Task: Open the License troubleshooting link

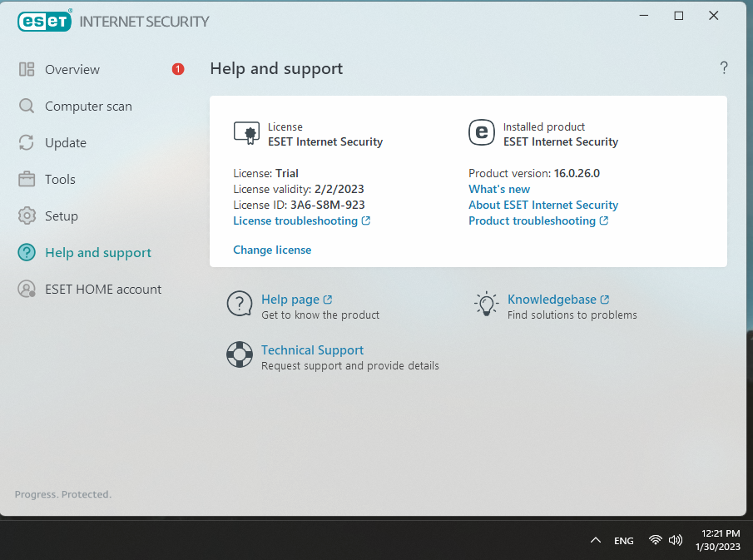Action: point(295,221)
